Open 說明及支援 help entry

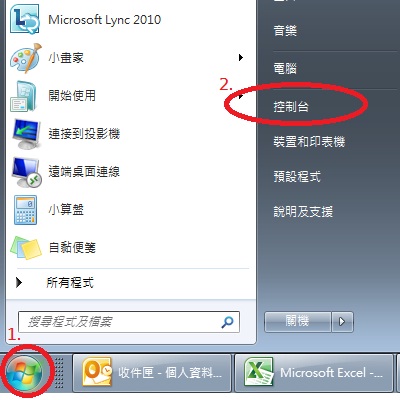303,212
